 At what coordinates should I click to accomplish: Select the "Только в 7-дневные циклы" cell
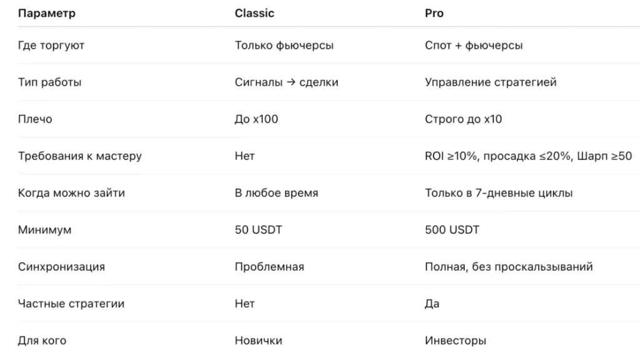[x=498, y=193]
